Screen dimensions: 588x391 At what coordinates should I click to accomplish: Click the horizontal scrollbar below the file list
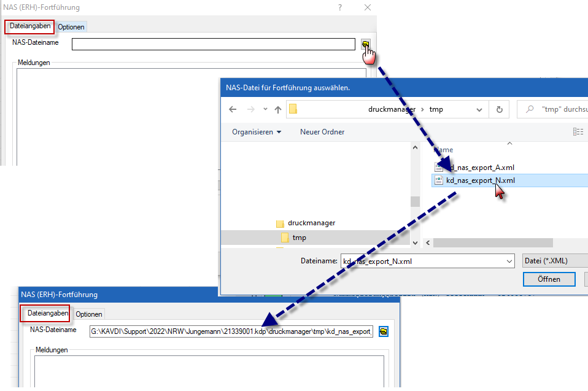pyautogui.click(x=491, y=242)
